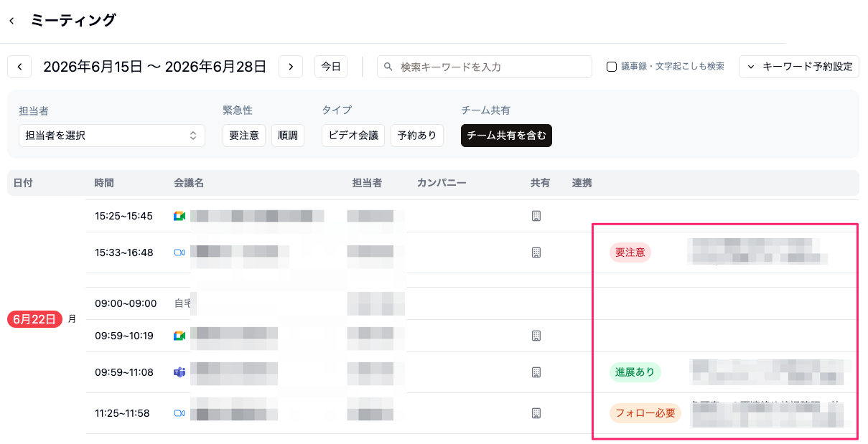Image resolution: width=868 pixels, height=444 pixels.
Task: Click the magnifier icon in search box
Action: [388, 67]
